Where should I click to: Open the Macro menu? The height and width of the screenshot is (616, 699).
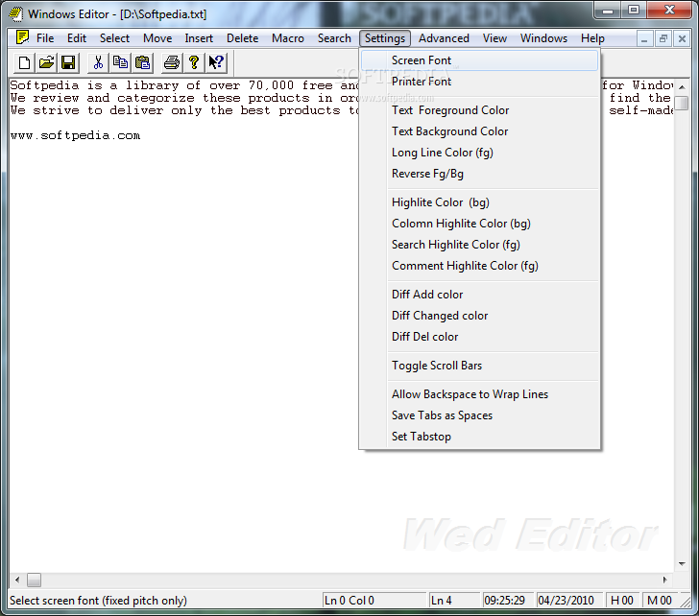[x=288, y=38]
